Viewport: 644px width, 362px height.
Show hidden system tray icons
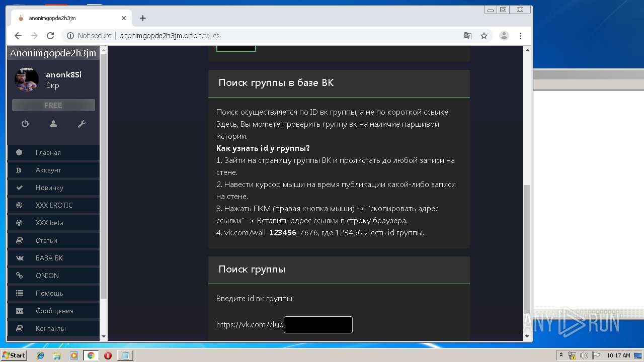pyautogui.click(x=561, y=355)
